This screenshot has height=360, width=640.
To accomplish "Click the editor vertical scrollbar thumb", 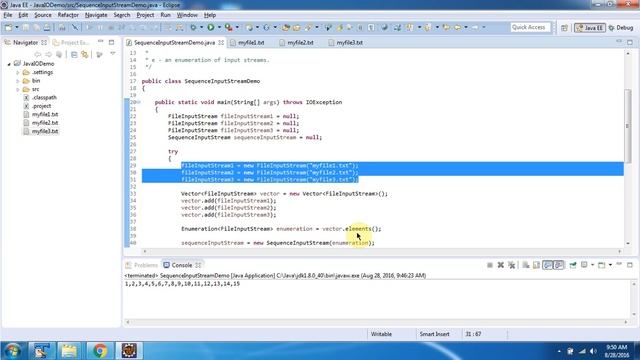I will (x=627, y=127).
